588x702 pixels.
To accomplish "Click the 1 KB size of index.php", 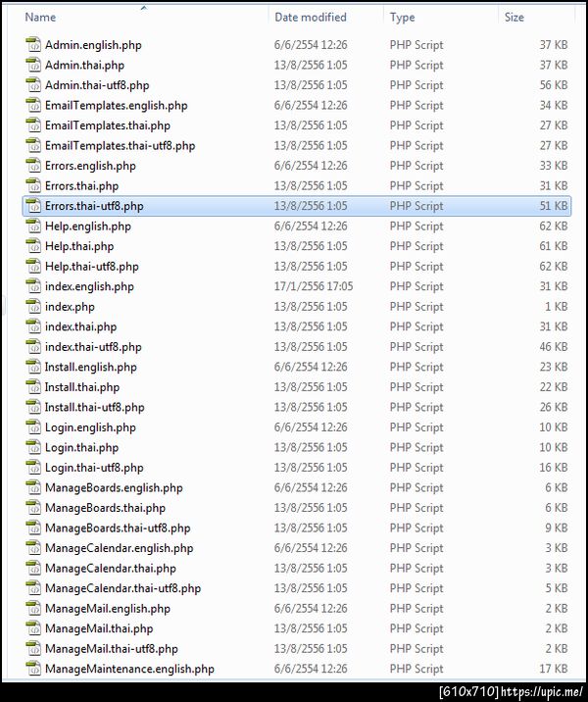I will pyautogui.click(x=557, y=307).
